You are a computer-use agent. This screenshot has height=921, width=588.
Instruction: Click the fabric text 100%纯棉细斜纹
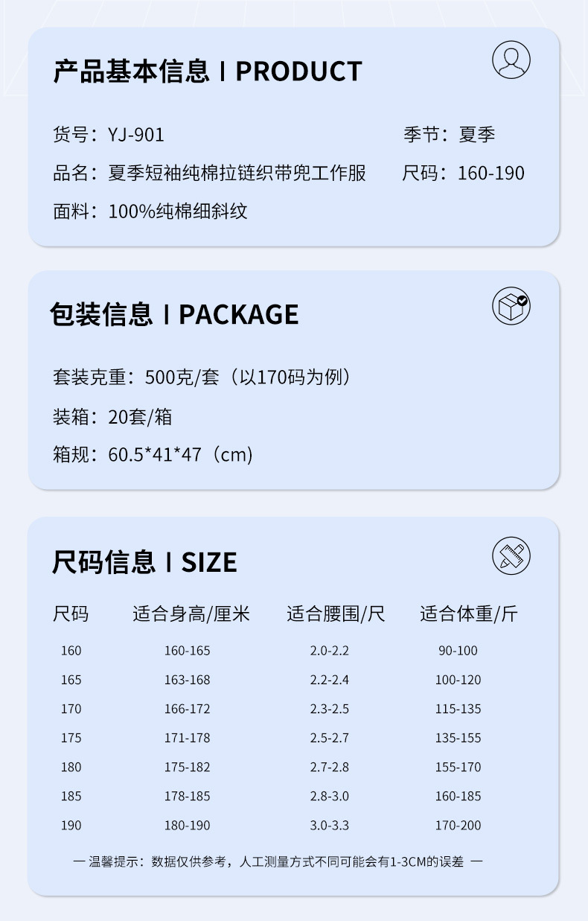(x=178, y=211)
